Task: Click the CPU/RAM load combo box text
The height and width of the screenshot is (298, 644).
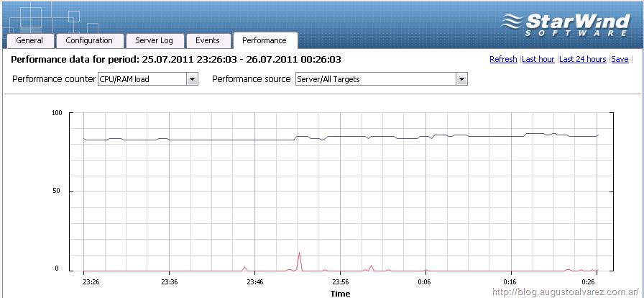Action: tap(141, 79)
